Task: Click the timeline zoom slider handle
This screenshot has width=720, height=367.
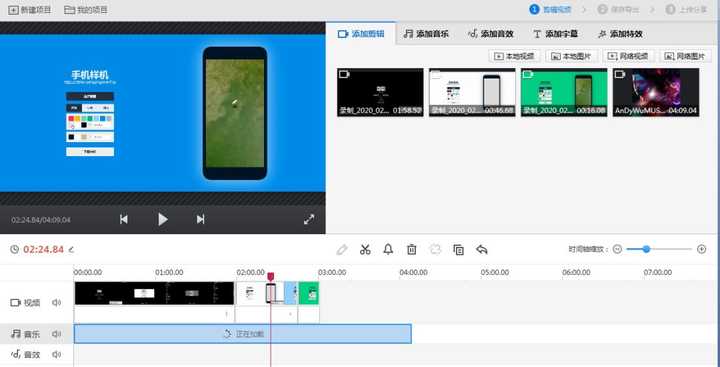Action: click(x=647, y=249)
